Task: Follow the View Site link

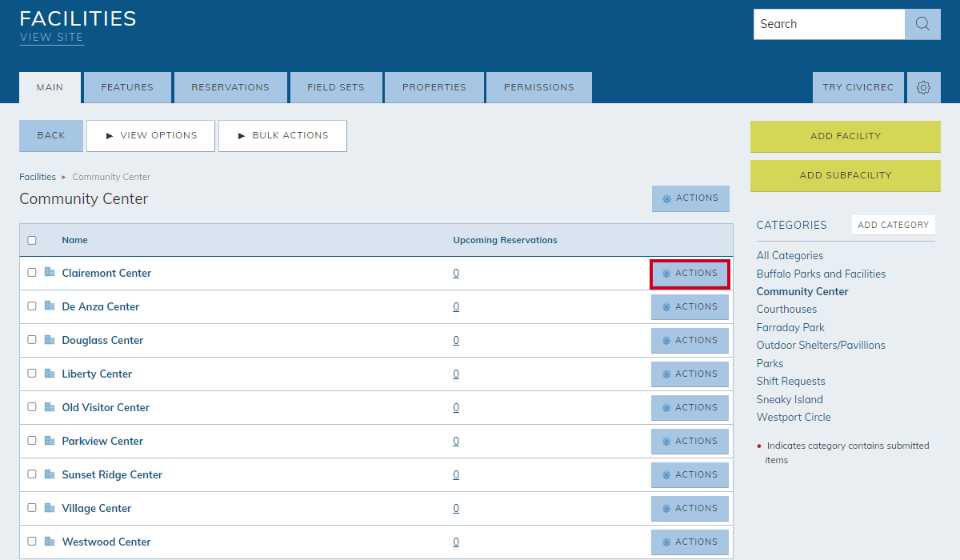Action: pyautogui.click(x=51, y=38)
